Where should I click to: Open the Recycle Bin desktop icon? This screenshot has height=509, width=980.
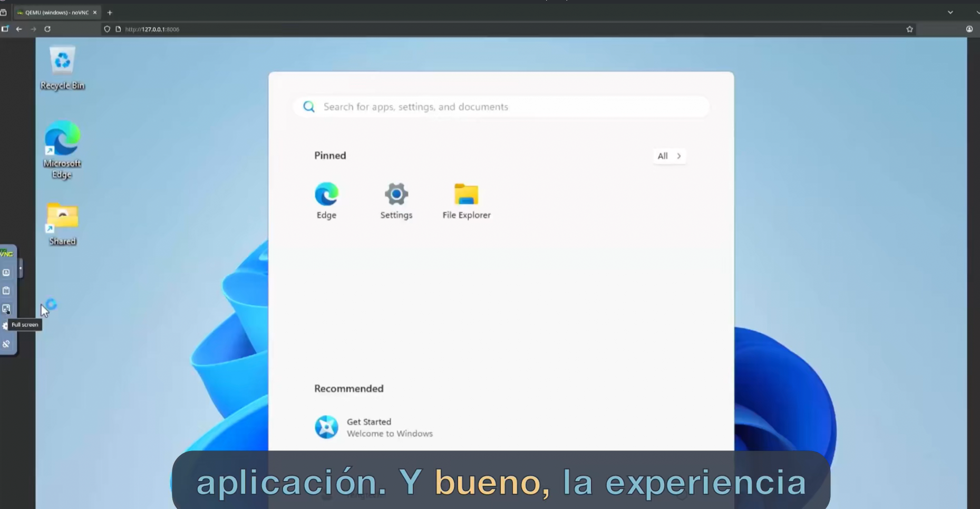[62, 68]
